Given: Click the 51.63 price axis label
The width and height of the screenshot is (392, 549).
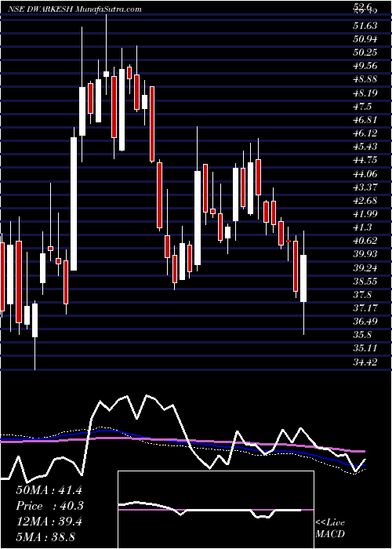Looking at the screenshot, I should pyautogui.click(x=365, y=26).
